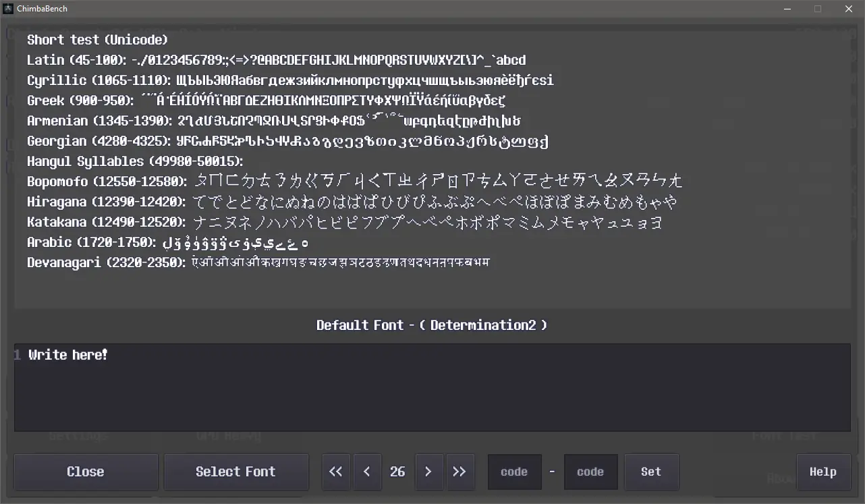Minimize the ChimbaBench window
The height and width of the screenshot is (504, 865).
[787, 9]
